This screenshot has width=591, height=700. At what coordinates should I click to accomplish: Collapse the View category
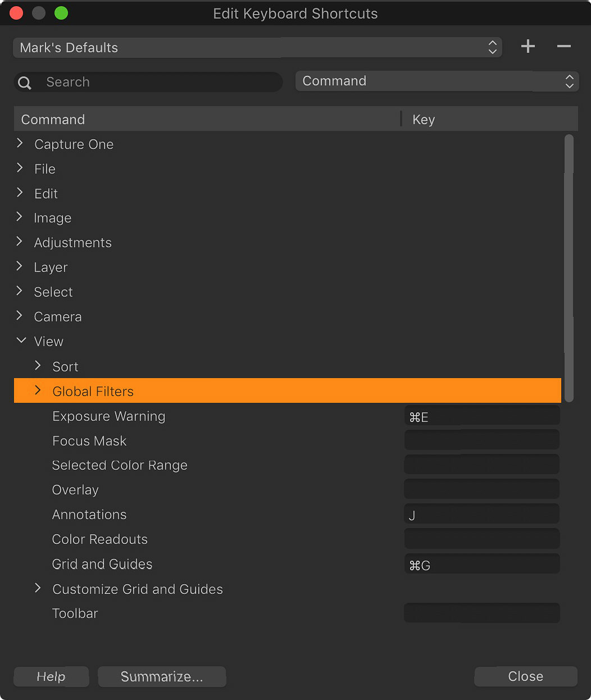21,341
